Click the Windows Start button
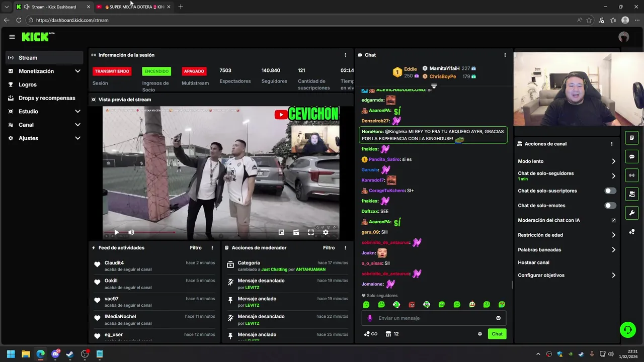644x362 pixels. tap(11, 354)
